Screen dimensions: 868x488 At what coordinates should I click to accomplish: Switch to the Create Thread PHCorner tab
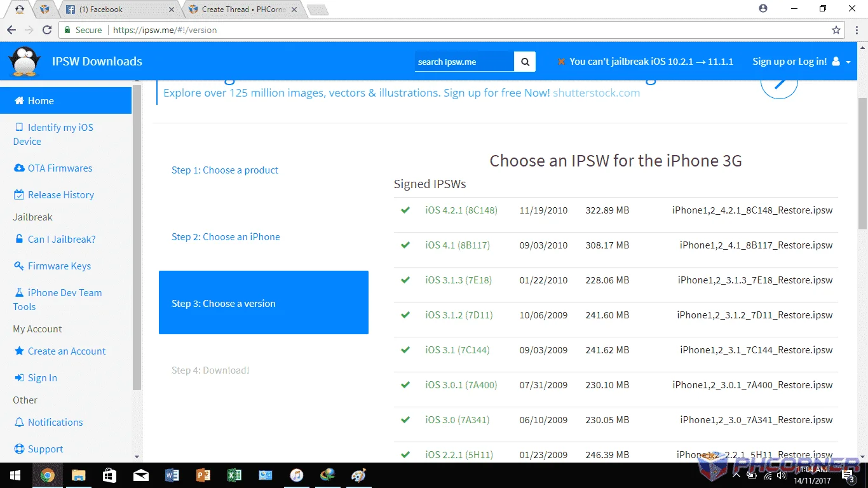(242, 10)
